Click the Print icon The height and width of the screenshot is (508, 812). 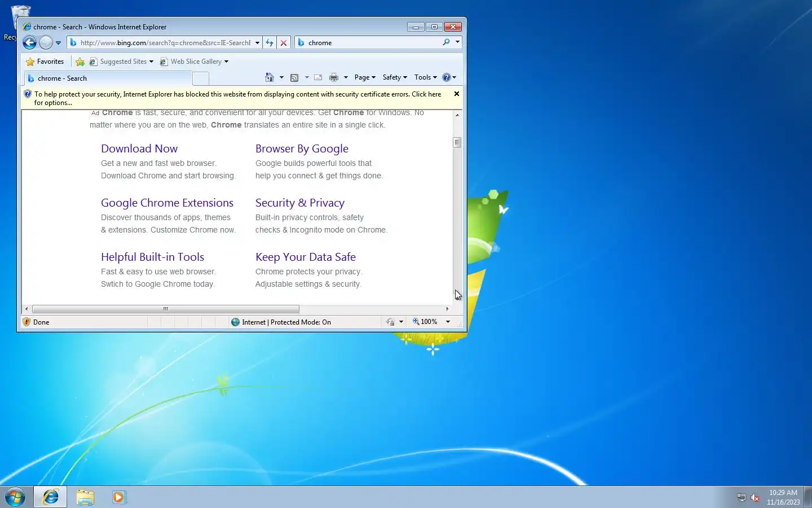(x=334, y=77)
